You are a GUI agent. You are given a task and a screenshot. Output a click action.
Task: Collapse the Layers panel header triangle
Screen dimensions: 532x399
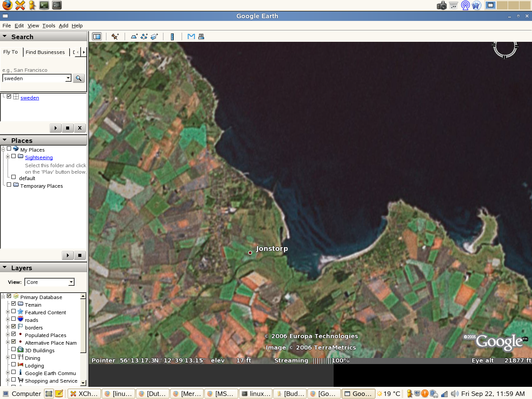5,268
